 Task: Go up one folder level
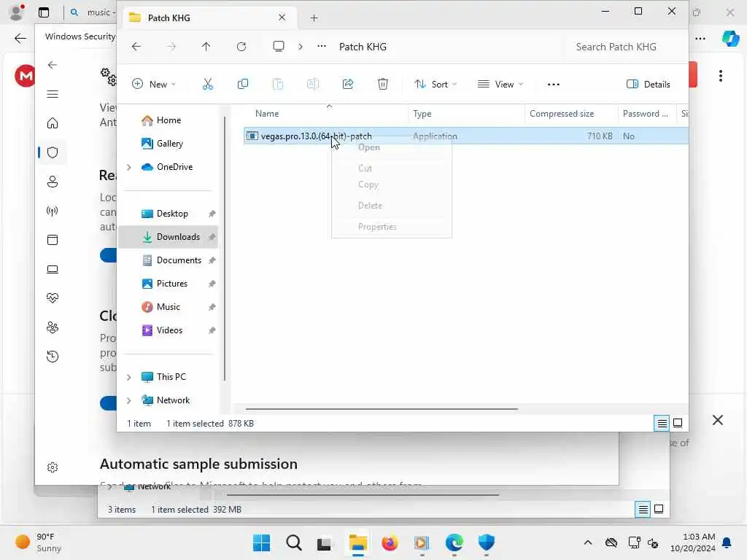tap(206, 47)
